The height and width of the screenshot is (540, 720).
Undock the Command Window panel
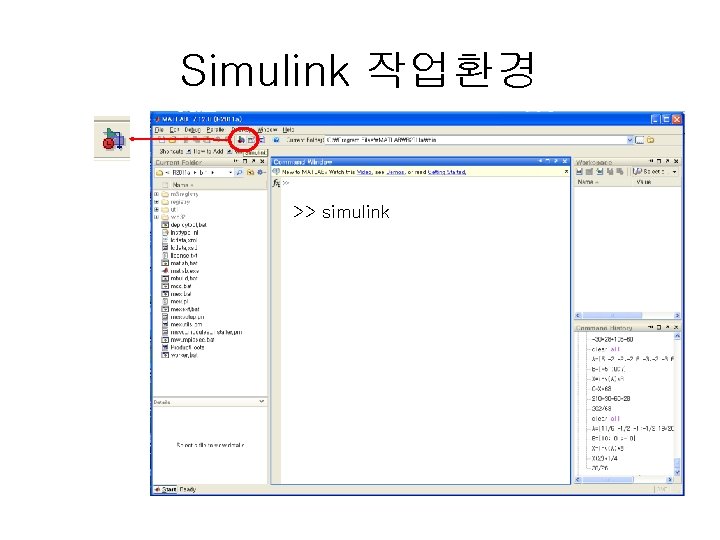(x=556, y=161)
